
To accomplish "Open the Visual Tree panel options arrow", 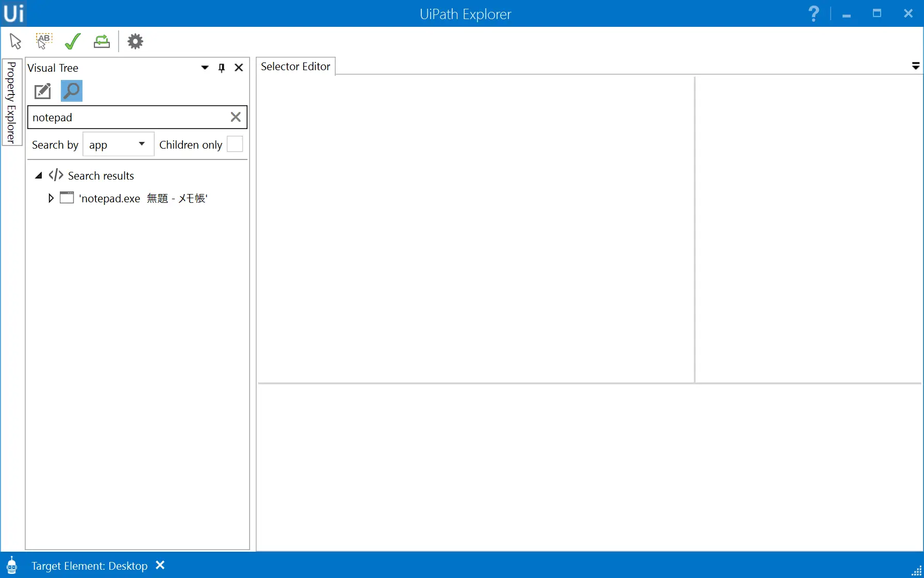I will click(x=205, y=68).
